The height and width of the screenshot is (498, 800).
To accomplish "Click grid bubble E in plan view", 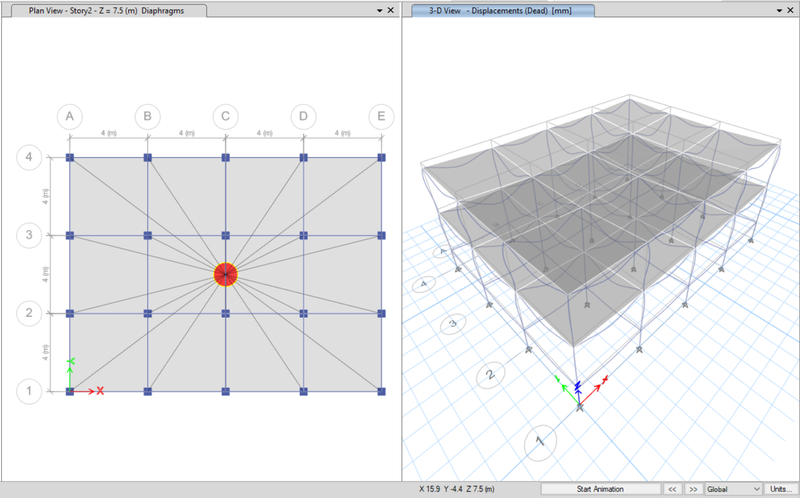I will [x=381, y=116].
